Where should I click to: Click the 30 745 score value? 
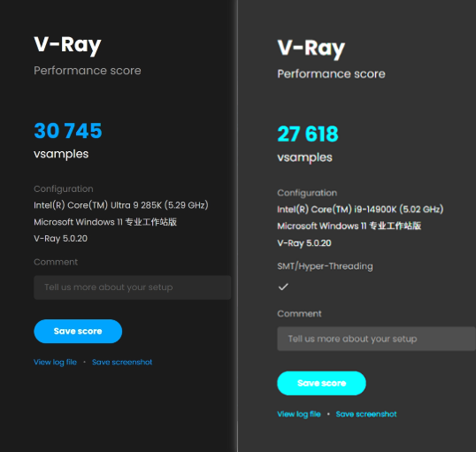coord(68,131)
